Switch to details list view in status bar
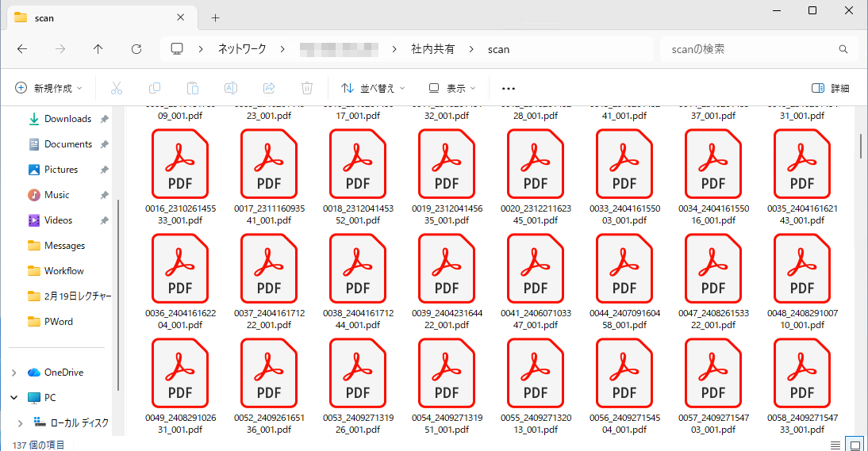This screenshot has height=451, width=868. [x=835, y=444]
